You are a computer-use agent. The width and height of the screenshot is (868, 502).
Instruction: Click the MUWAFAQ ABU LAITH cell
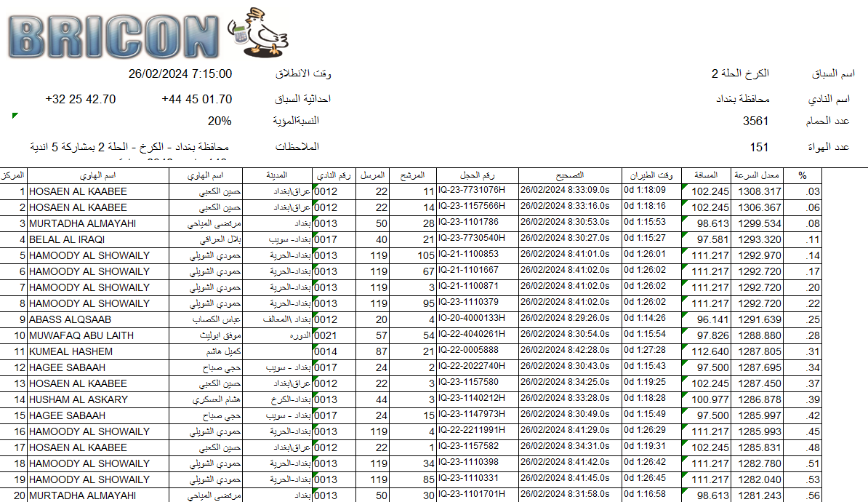coord(81,335)
